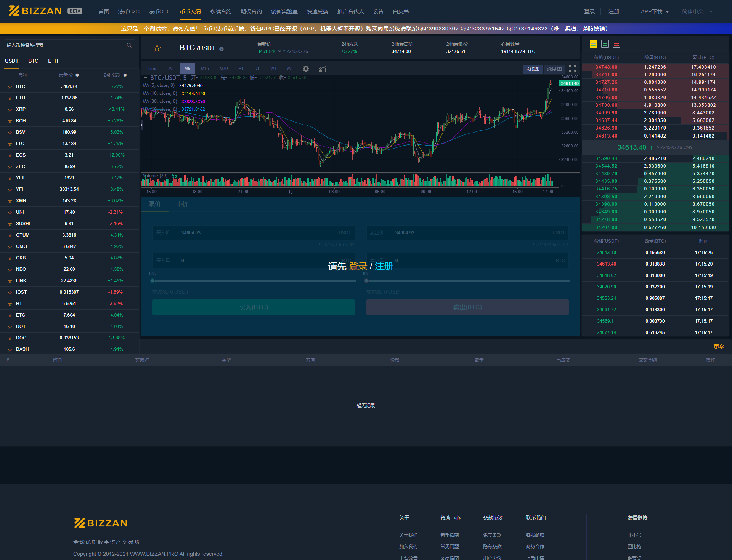
Task: Star the DASH row in coin list
Action: point(10,350)
